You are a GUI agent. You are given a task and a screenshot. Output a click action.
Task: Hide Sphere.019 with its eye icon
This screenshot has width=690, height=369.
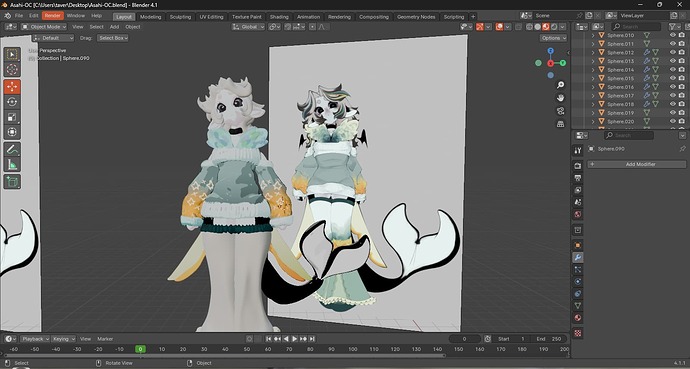click(672, 113)
